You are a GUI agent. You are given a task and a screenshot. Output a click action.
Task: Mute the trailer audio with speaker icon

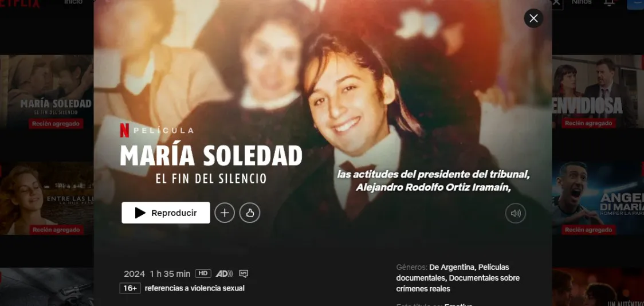coord(516,213)
